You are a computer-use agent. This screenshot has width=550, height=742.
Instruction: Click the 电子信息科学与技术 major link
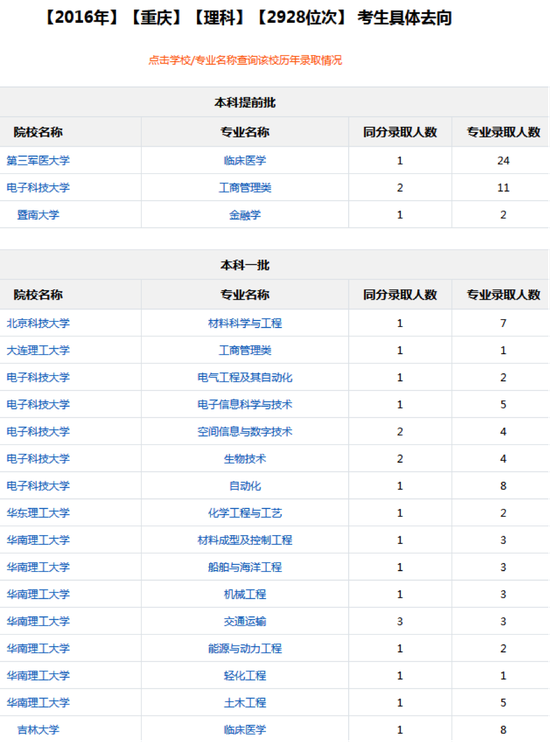245,404
